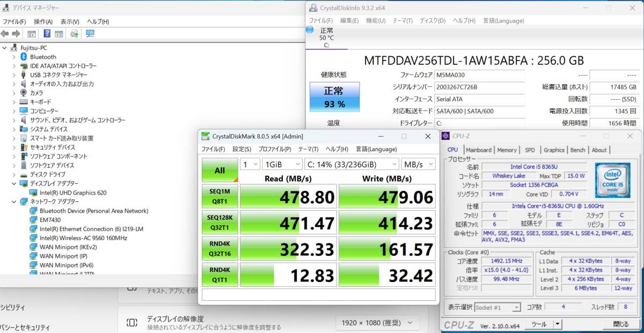Open ファイル(F) menu in Device Manager
This screenshot has height=333, width=644.
[x=14, y=21]
